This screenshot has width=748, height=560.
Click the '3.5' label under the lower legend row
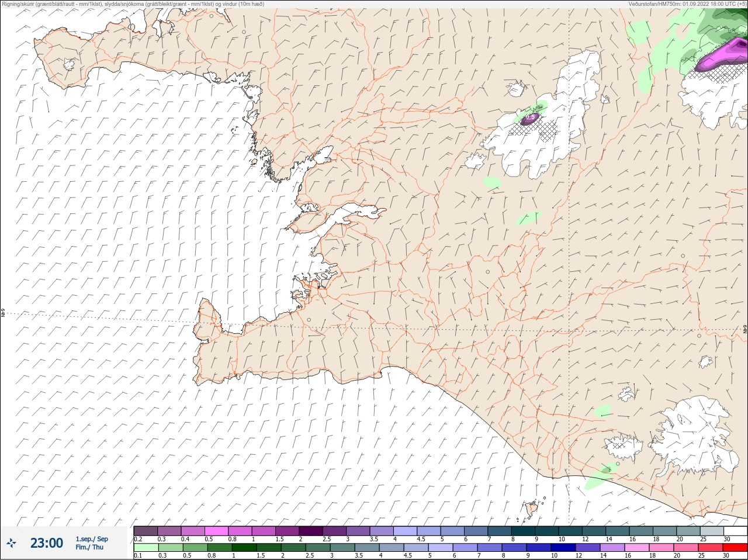359,556
